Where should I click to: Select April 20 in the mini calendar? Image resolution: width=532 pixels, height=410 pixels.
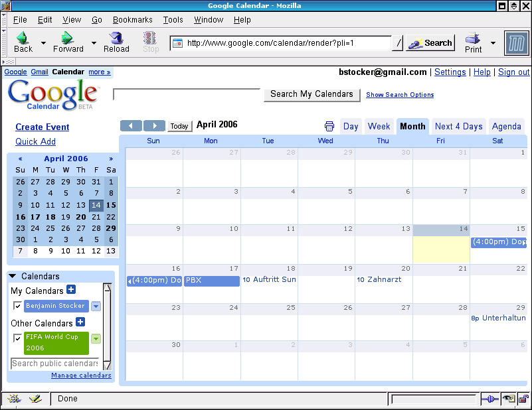81,217
